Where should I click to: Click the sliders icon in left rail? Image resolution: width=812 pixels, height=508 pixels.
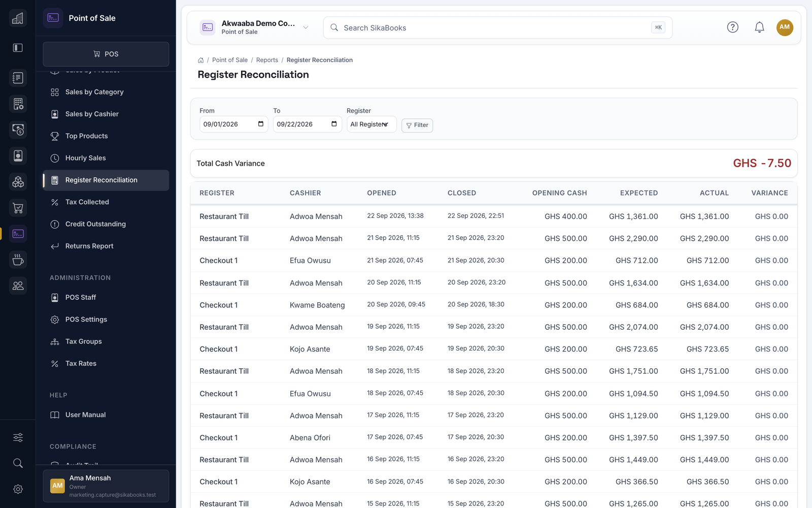tap(18, 437)
